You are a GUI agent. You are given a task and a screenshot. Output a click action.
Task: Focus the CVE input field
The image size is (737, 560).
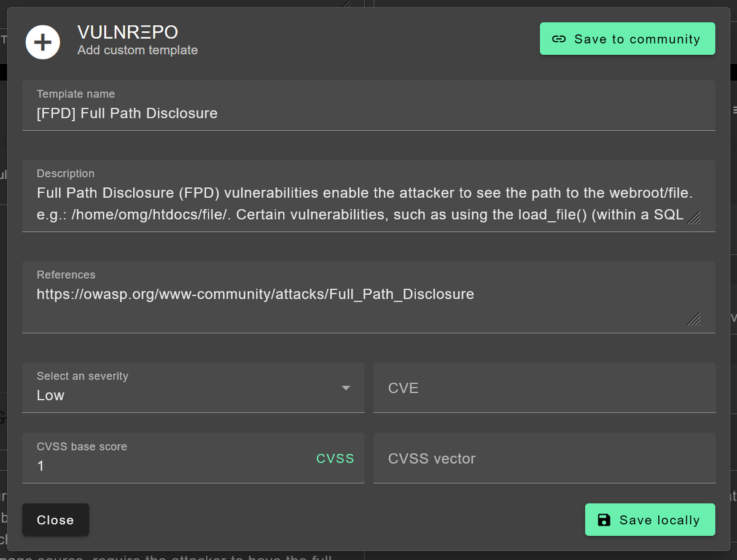coord(545,387)
